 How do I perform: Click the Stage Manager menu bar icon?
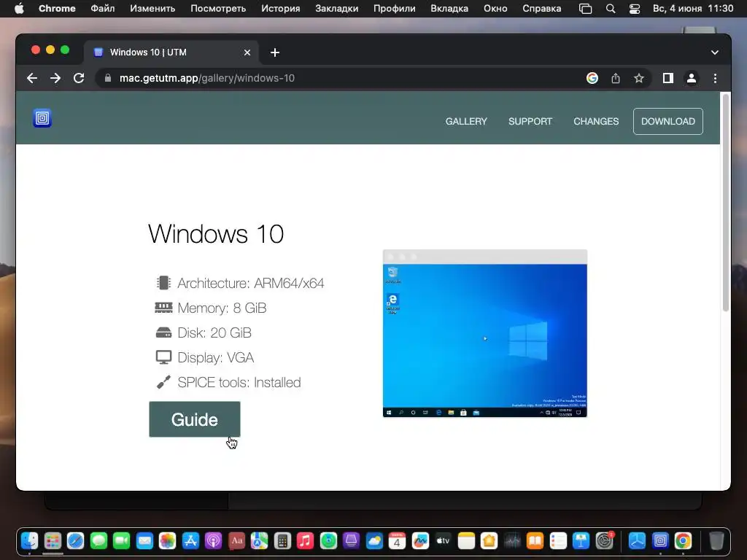586,9
